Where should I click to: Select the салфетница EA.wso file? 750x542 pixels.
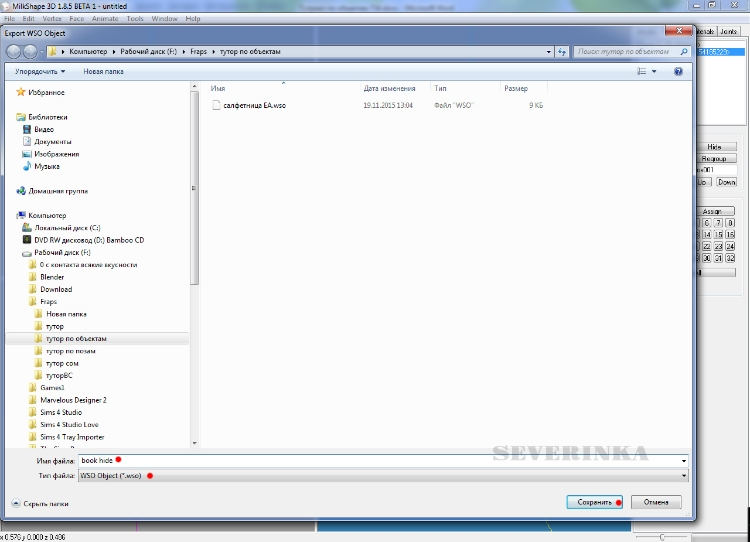pyautogui.click(x=254, y=105)
